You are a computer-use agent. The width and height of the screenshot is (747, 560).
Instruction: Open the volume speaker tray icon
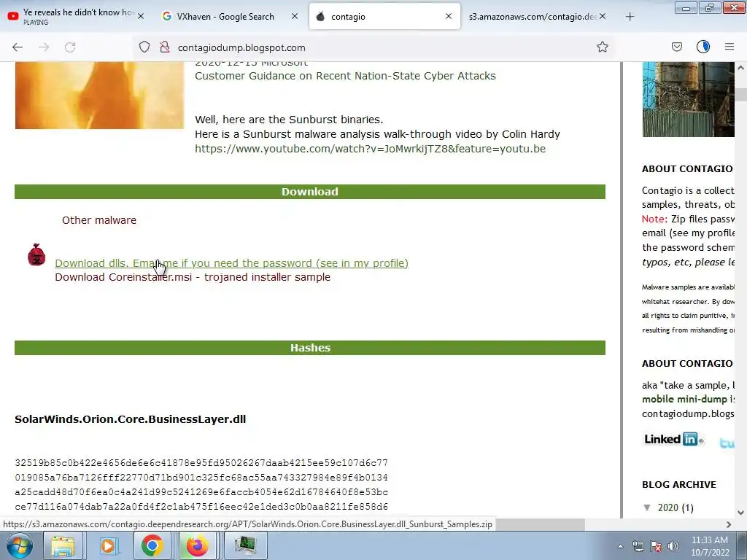[x=673, y=547]
